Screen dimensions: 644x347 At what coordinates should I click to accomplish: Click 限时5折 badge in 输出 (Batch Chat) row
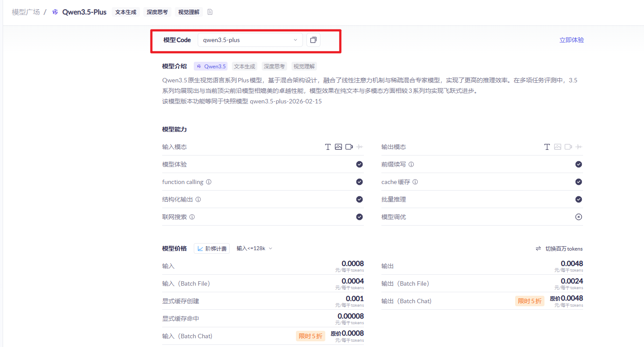coord(530,301)
